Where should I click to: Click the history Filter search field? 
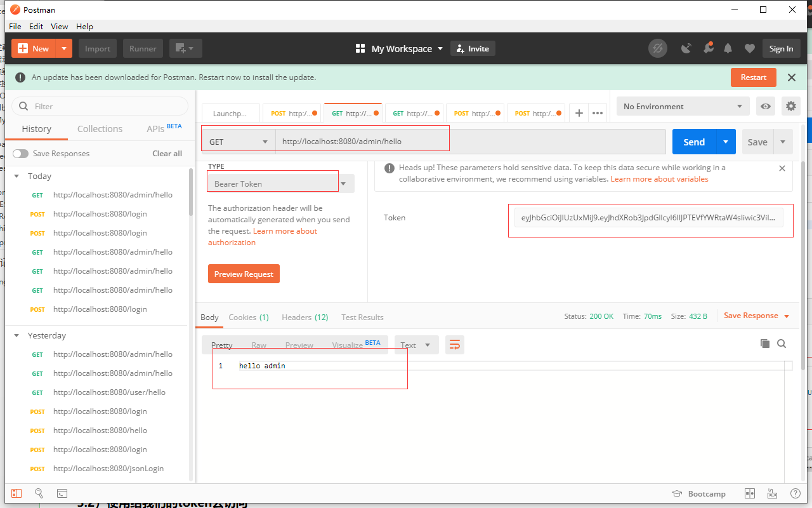click(x=100, y=106)
